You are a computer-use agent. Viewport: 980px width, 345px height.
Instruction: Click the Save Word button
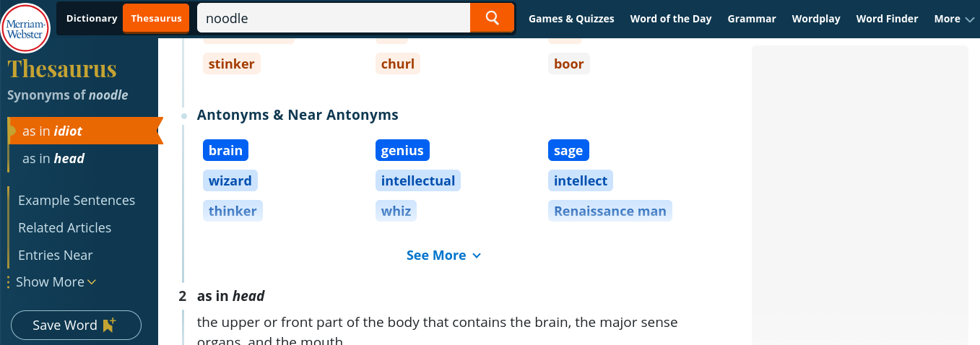click(x=76, y=325)
